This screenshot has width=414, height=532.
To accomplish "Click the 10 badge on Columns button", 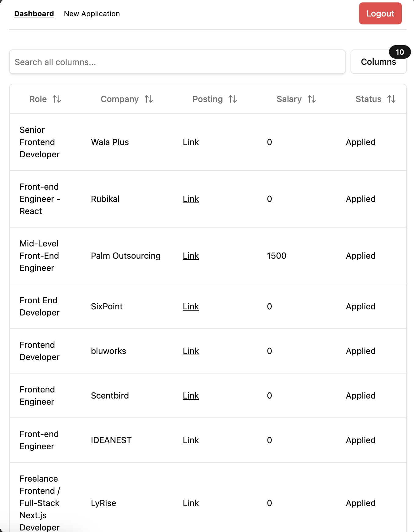I will coord(400,52).
